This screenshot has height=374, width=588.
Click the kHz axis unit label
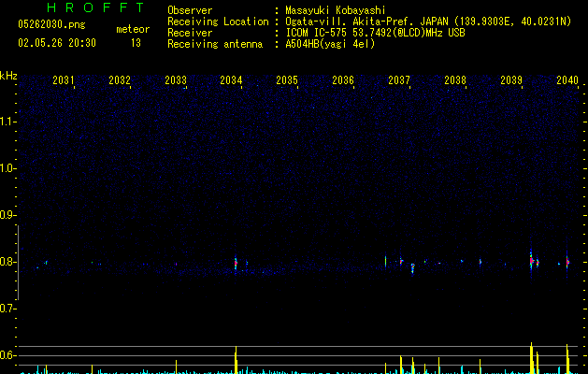pyautogui.click(x=8, y=76)
